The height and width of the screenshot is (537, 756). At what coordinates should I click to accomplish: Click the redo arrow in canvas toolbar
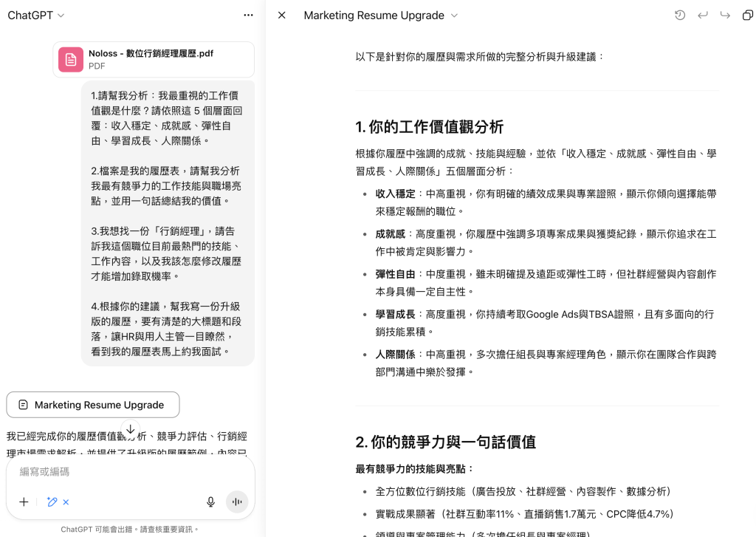pos(725,15)
